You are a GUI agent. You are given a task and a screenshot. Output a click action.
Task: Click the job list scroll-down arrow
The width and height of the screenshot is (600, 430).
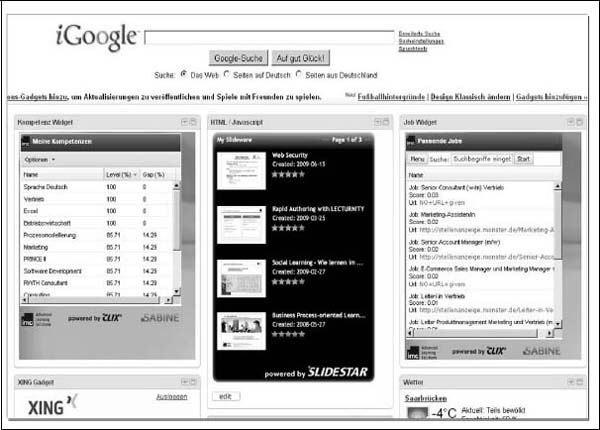click(x=558, y=324)
